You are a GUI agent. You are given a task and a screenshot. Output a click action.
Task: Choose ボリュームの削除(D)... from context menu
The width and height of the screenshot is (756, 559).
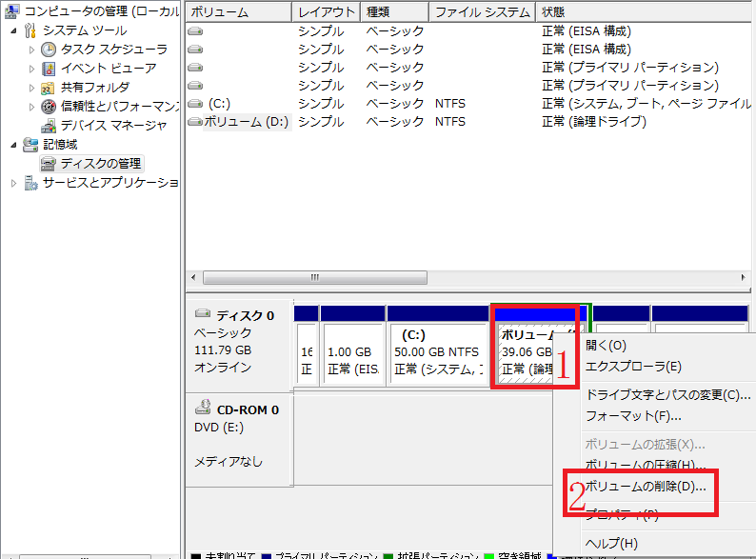(x=645, y=487)
